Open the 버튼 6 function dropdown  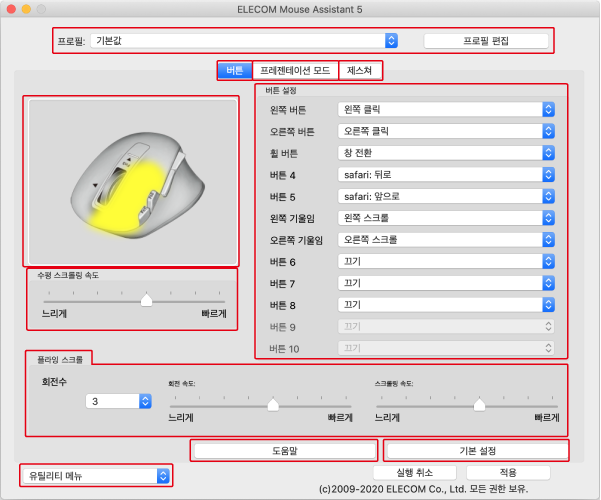pos(446,262)
